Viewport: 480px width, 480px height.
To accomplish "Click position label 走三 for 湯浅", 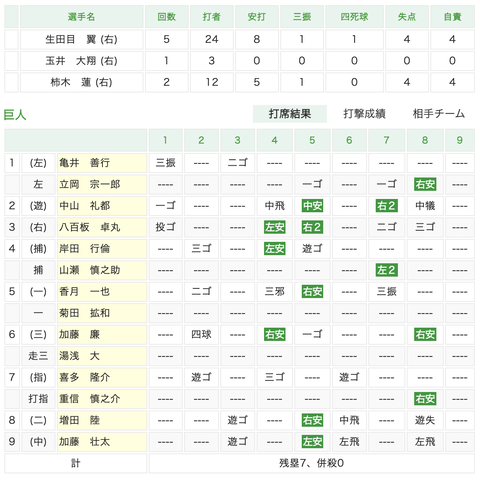I will [38, 356].
